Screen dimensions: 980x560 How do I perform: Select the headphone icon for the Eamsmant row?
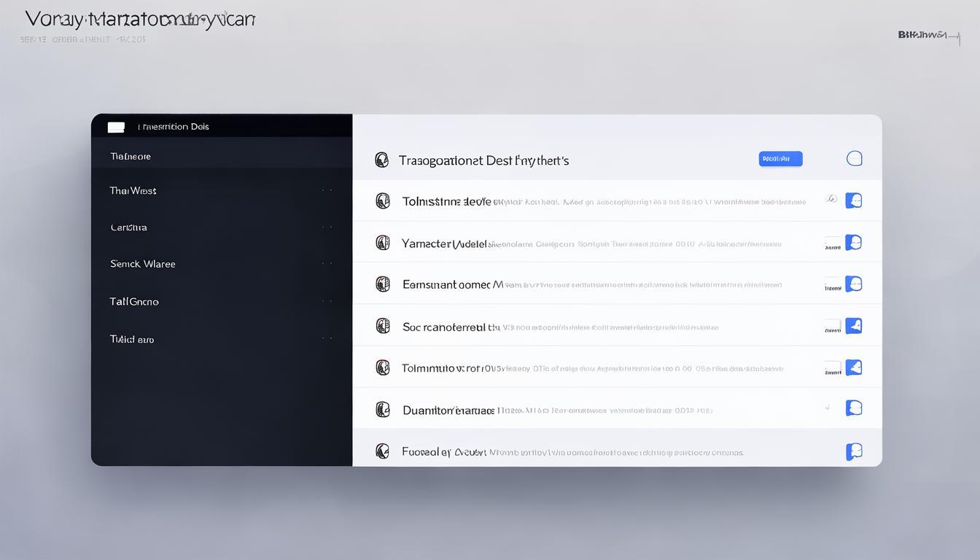click(x=382, y=284)
